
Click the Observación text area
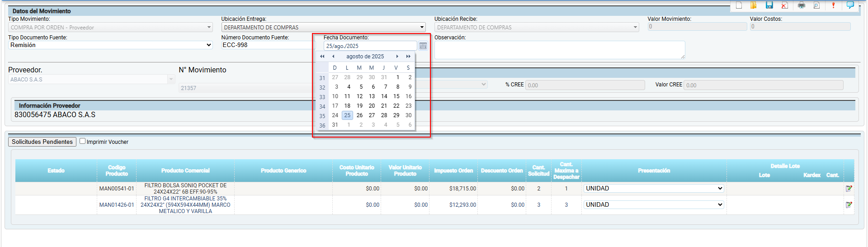(x=559, y=50)
